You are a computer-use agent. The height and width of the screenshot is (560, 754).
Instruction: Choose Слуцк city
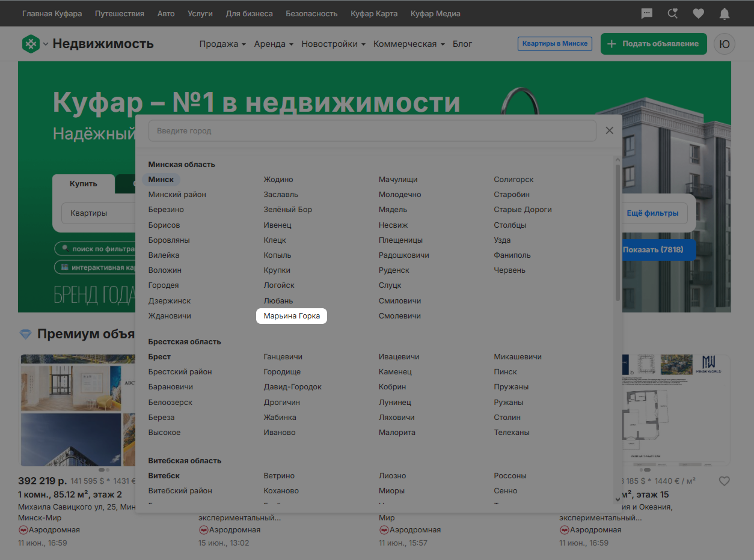click(390, 285)
